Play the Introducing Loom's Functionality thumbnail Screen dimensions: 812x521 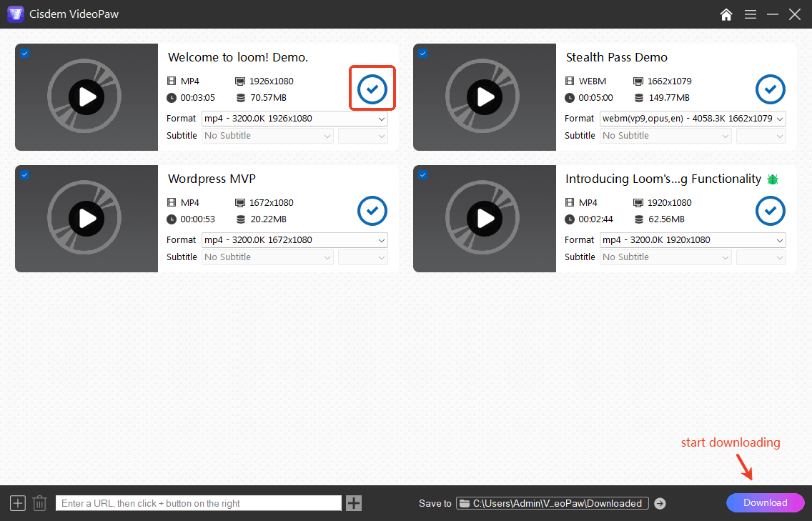[485, 219]
